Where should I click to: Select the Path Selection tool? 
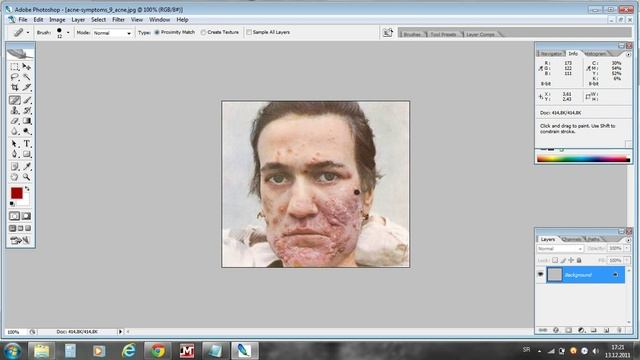14,144
